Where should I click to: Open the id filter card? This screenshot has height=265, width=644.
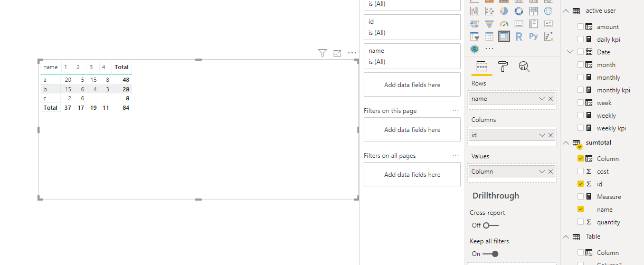pos(412,27)
